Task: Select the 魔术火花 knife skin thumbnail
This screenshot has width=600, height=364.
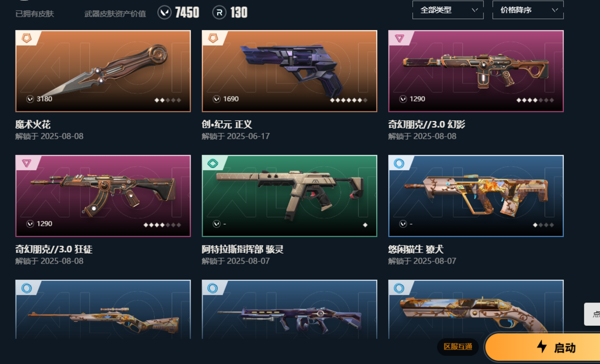Action: pyautogui.click(x=103, y=71)
